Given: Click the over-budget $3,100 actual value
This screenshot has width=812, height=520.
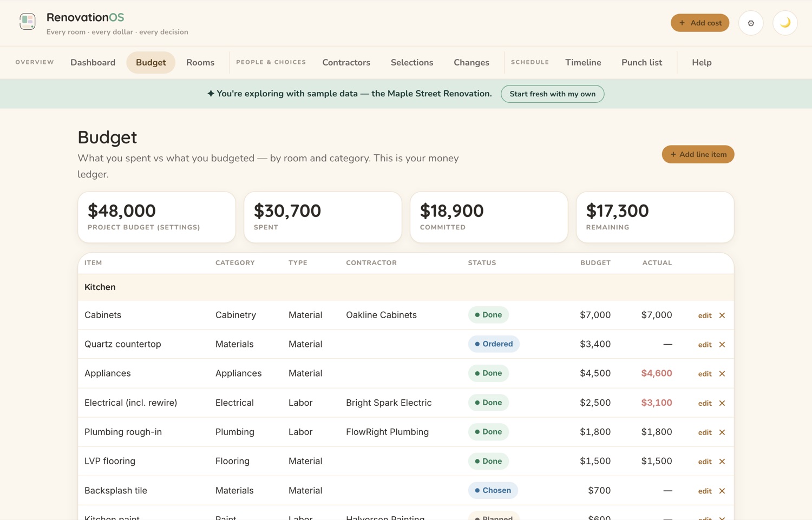Looking at the screenshot, I should pyautogui.click(x=656, y=403).
